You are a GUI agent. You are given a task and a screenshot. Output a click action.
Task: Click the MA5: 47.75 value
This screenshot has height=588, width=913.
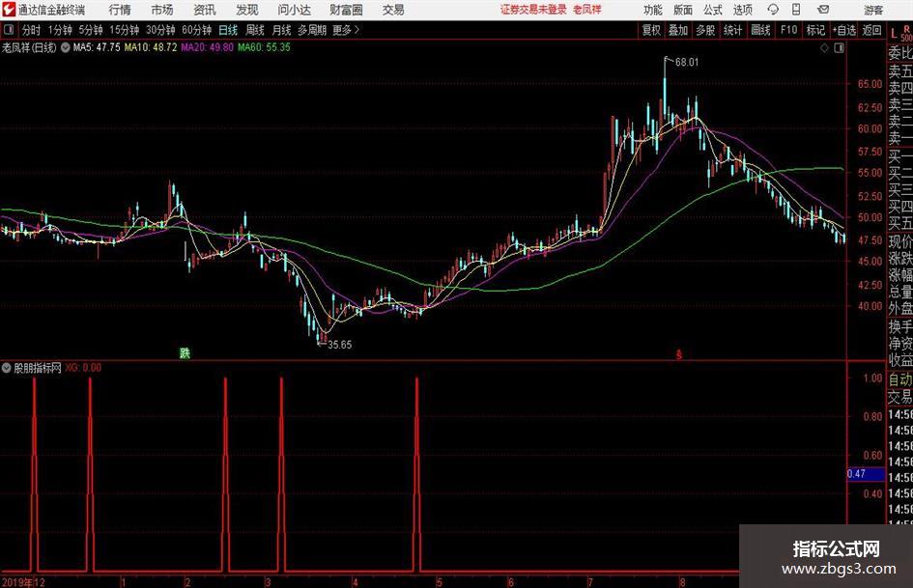coord(97,47)
